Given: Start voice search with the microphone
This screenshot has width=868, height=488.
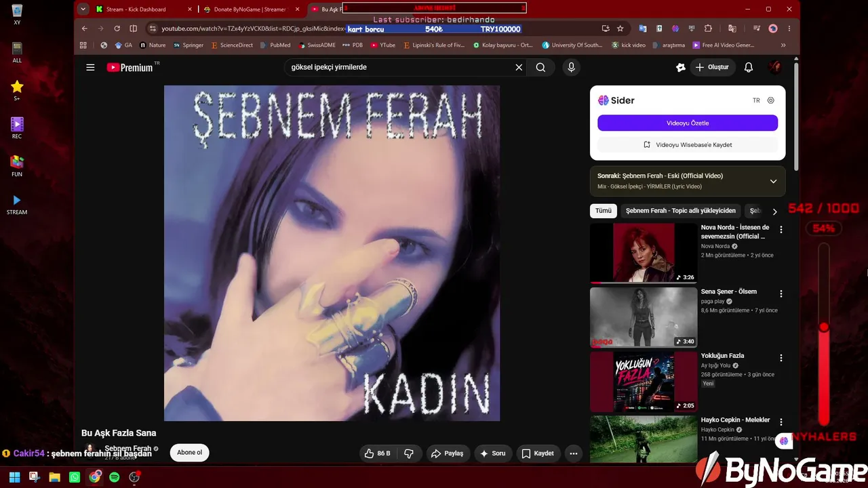Looking at the screenshot, I should (571, 67).
